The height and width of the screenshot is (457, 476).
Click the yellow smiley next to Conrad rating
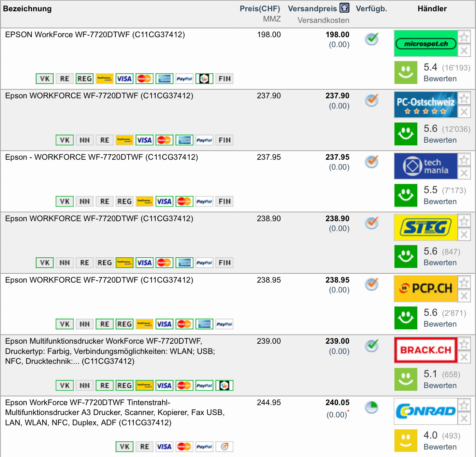(406, 441)
